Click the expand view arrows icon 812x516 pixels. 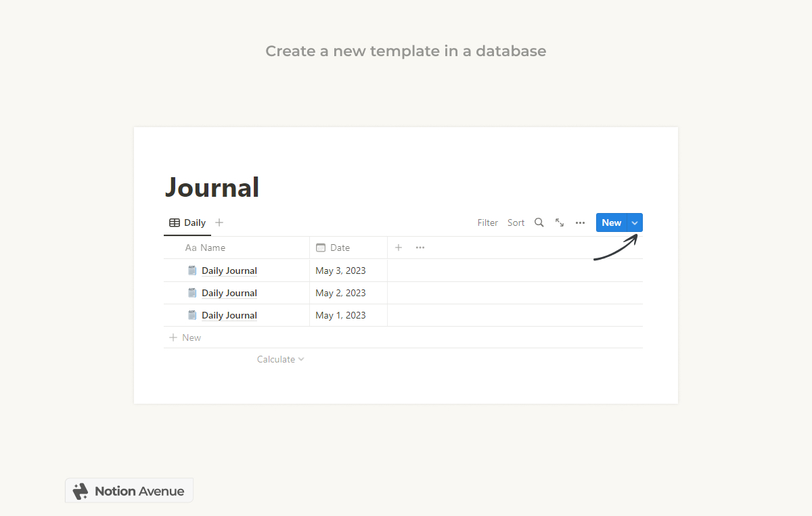560,222
